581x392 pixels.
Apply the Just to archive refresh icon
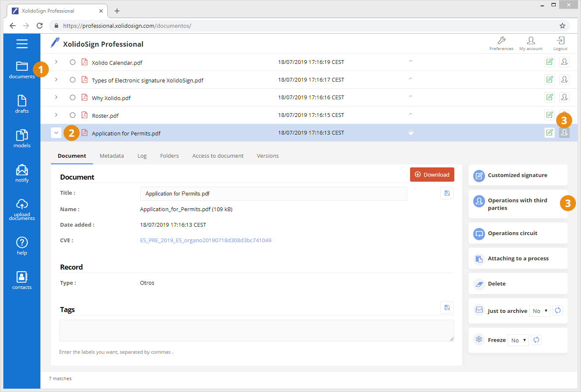[557, 310]
